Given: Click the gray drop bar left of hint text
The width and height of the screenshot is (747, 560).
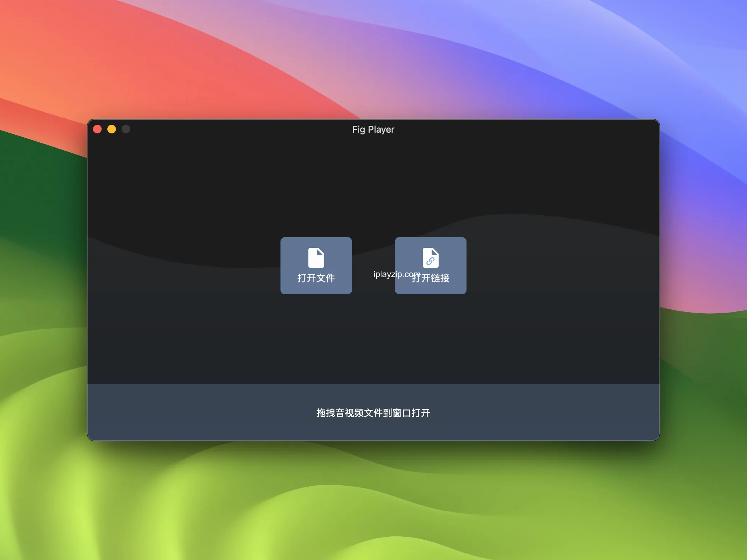Looking at the screenshot, I should pyautogui.click(x=200, y=413).
